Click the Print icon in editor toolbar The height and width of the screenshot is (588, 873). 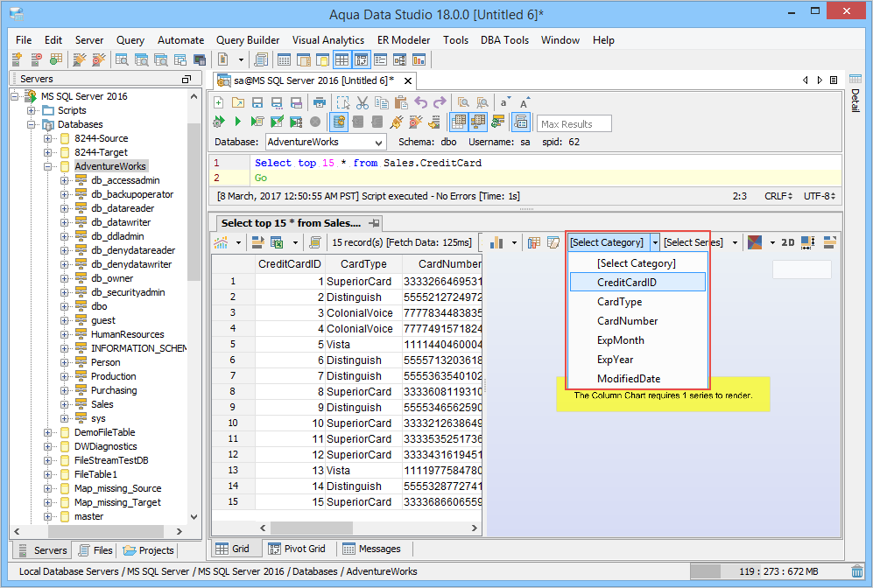(x=319, y=103)
